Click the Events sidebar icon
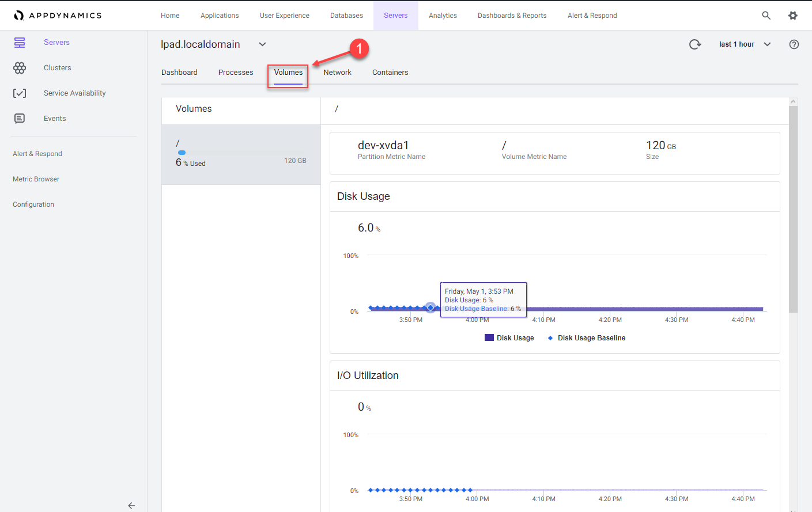Image resolution: width=812 pixels, height=512 pixels. coord(20,119)
